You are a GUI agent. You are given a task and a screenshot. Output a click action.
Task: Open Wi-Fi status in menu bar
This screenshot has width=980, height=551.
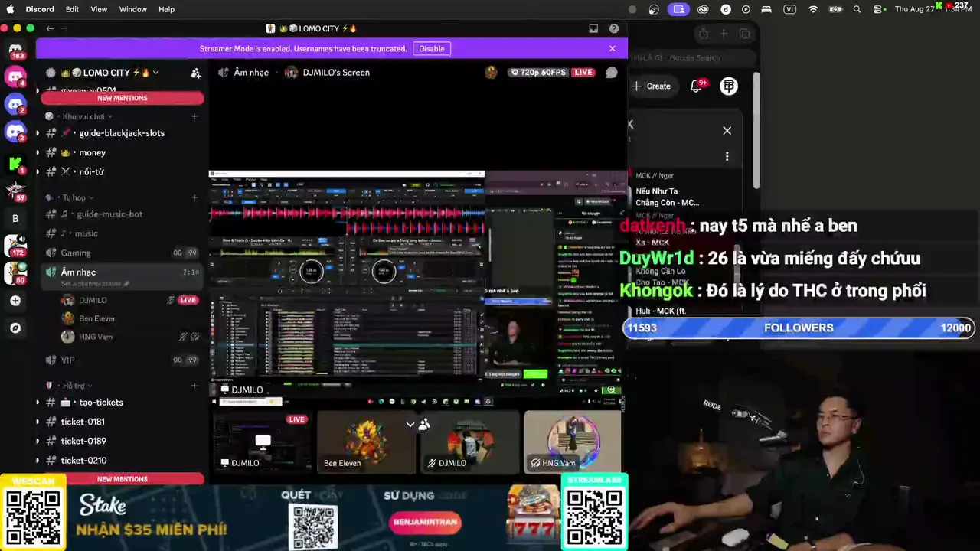click(813, 9)
